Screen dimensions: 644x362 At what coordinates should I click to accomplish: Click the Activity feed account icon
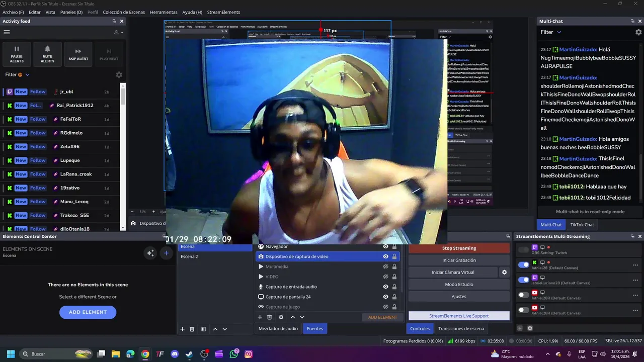116,32
